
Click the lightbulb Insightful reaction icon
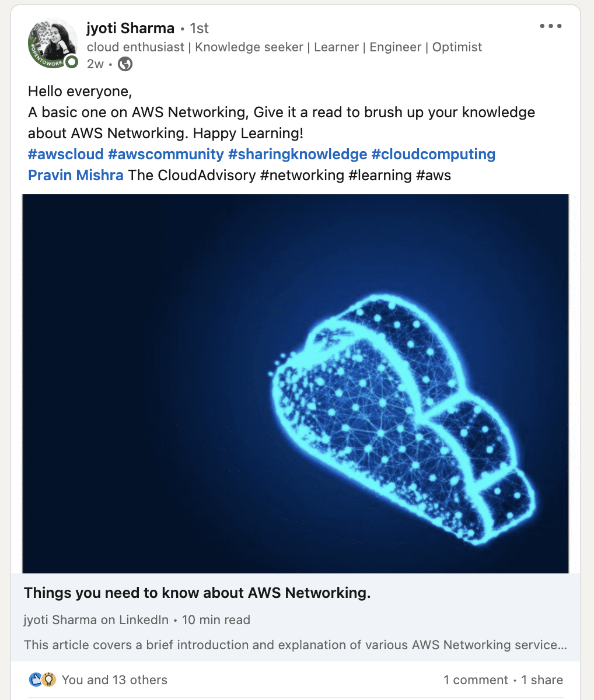point(48,680)
